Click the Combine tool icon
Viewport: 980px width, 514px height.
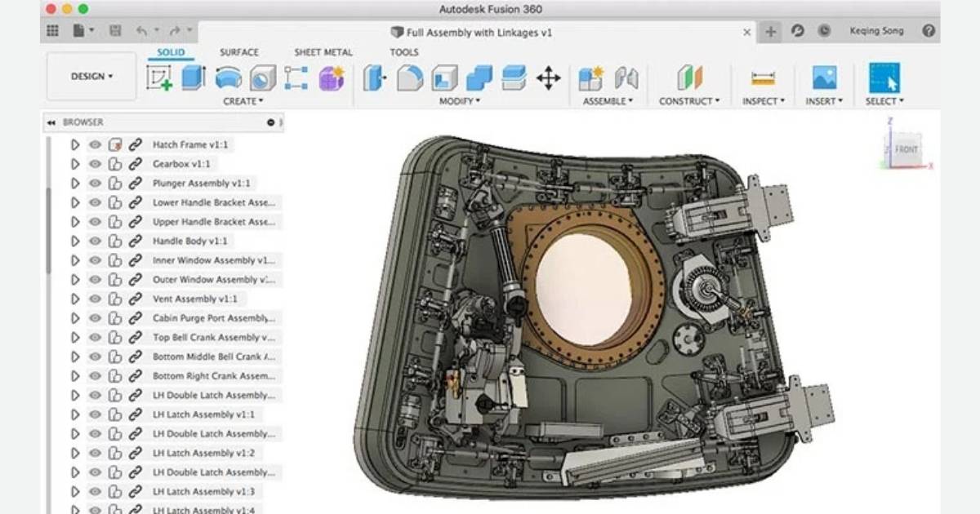pos(479,78)
